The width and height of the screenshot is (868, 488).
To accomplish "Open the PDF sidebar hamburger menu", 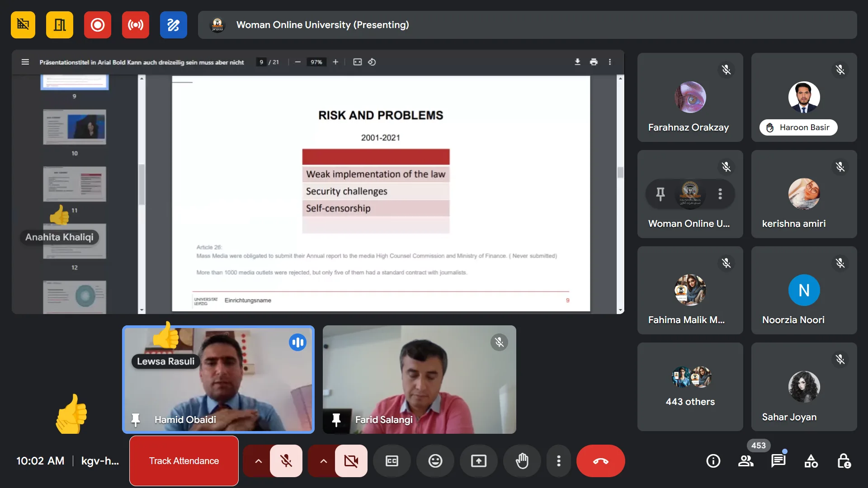I will click(25, 62).
